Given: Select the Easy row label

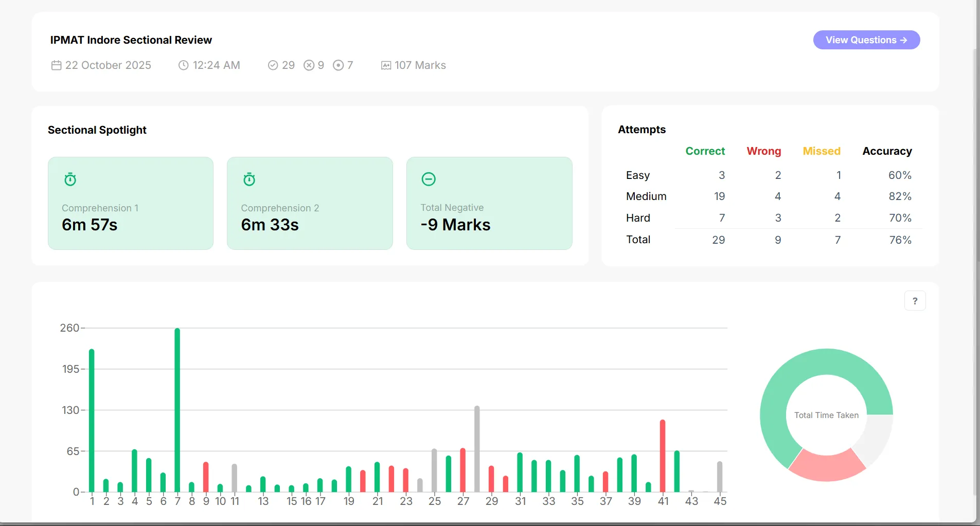Looking at the screenshot, I should coord(638,175).
